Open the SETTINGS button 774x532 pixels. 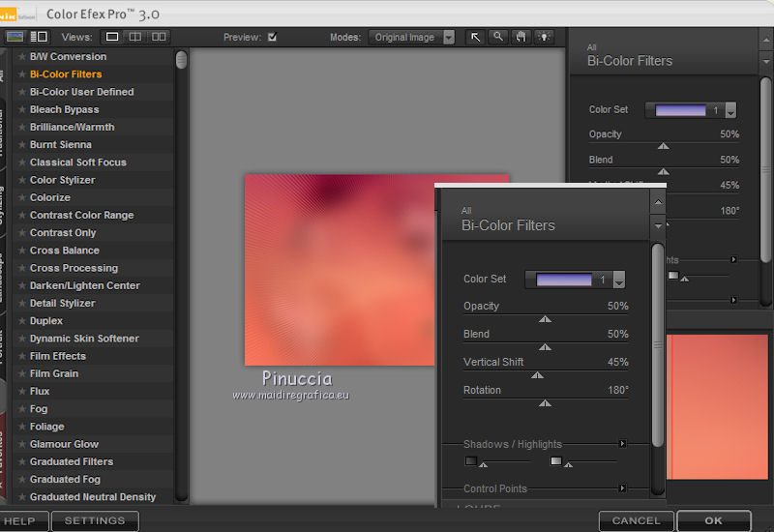[x=95, y=521]
